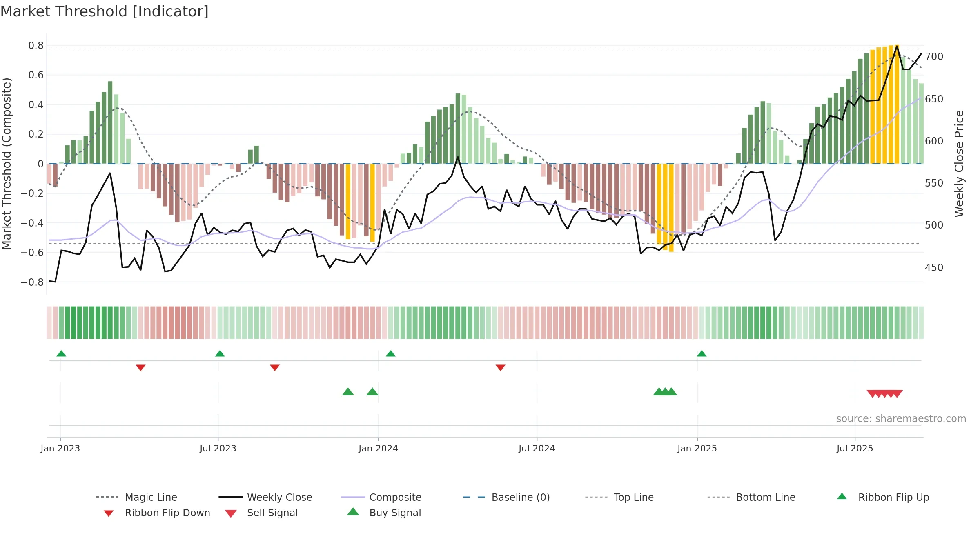The image size is (980, 551).
Task: Toggle the Ribbon Flip Down legend entry
Action: [157, 513]
